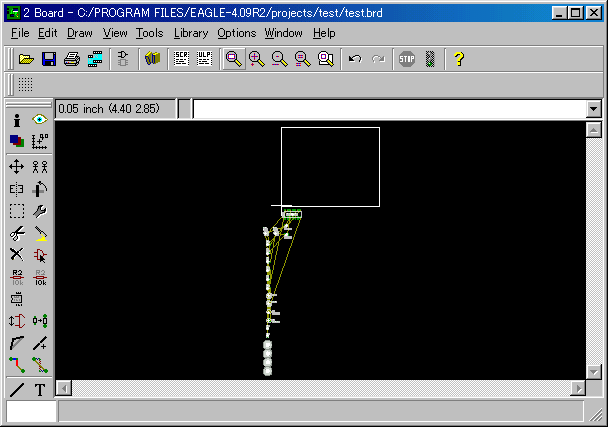Click the horizontal scrollbar left arrow
Viewport: 608px width, 427px height.
64,388
